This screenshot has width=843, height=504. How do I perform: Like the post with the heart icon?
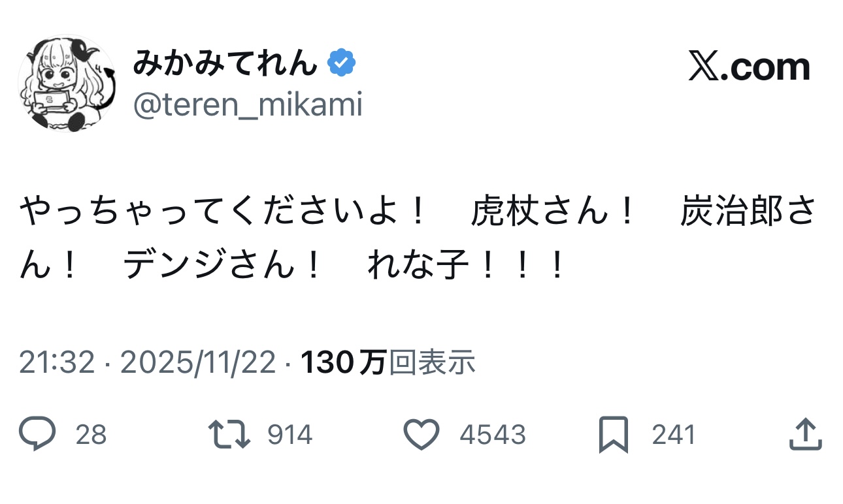tap(421, 434)
